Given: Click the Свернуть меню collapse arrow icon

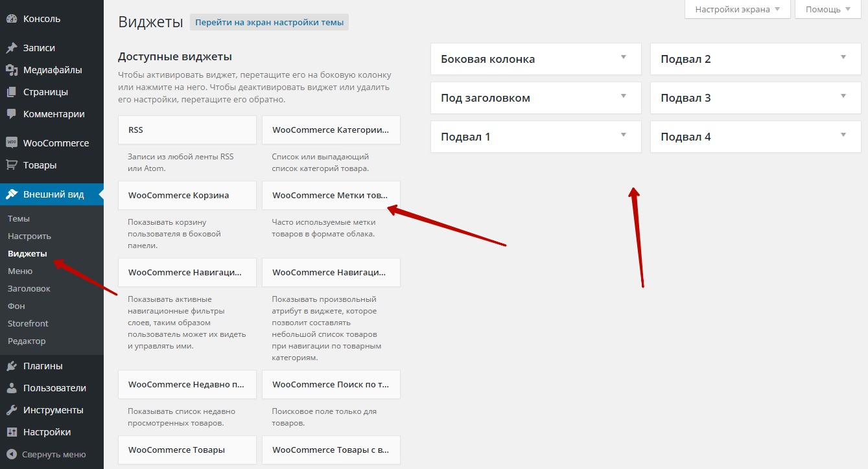Looking at the screenshot, I should pyautogui.click(x=12, y=454).
